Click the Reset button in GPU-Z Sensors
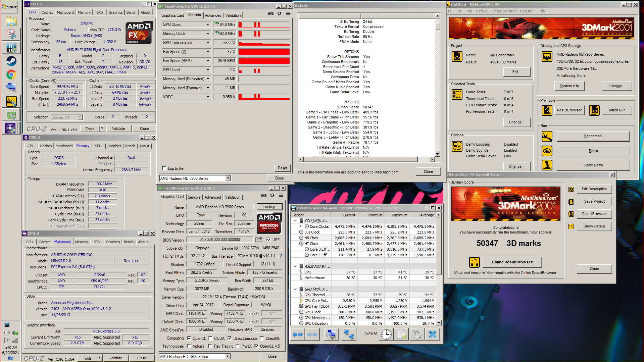The image size is (644, 362). click(x=282, y=168)
